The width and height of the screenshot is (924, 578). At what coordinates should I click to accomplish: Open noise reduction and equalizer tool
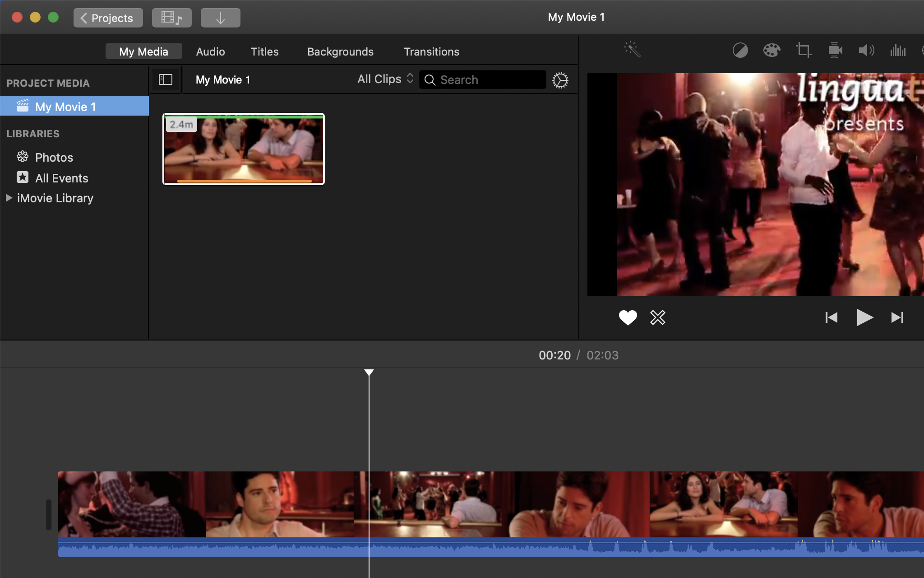898,50
